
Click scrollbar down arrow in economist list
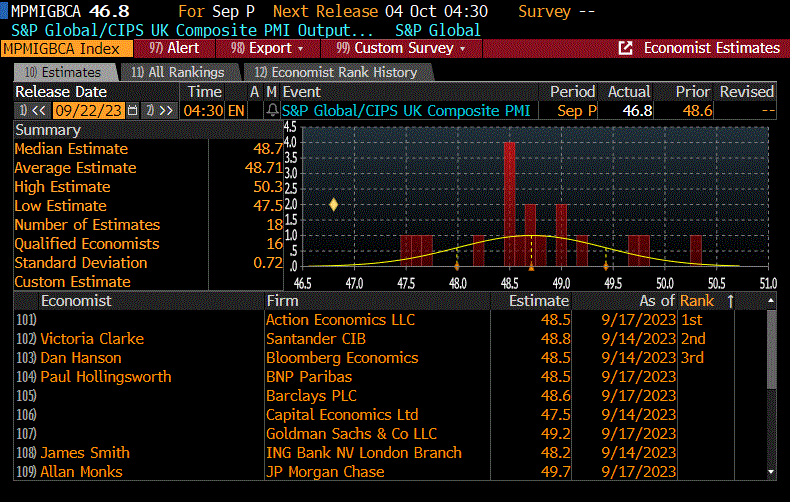click(x=771, y=472)
